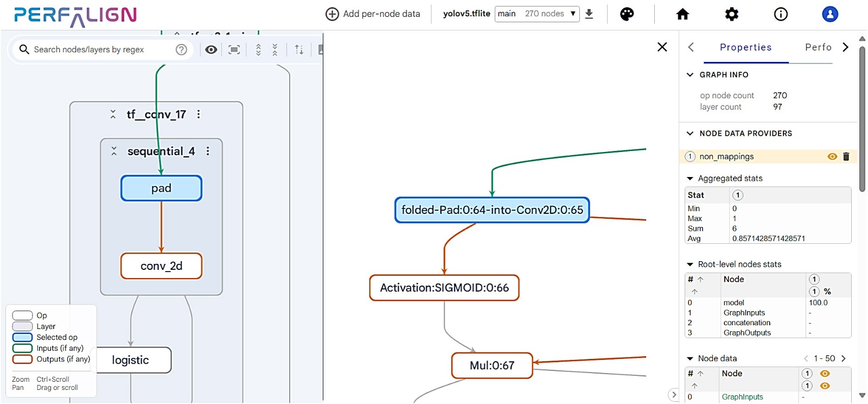Click the search nodes by regex field
The width and height of the screenshot is (868, 404).
pos(100,49)
